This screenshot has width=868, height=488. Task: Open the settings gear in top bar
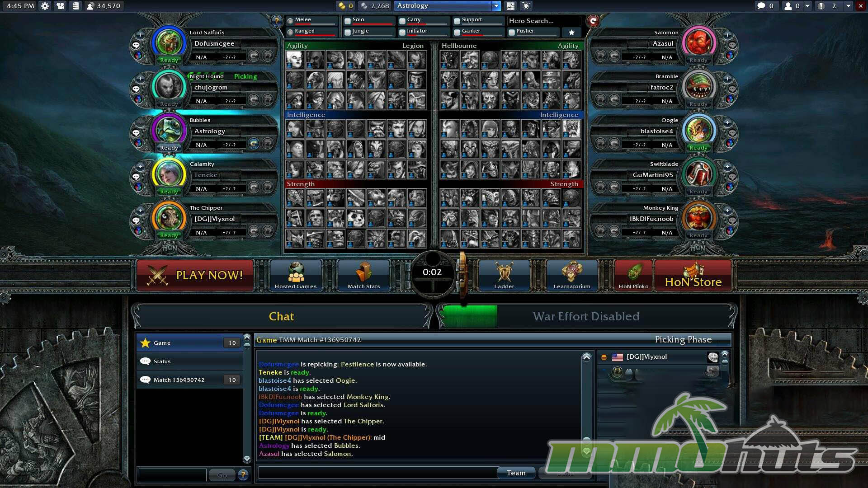tap(45, 6)
